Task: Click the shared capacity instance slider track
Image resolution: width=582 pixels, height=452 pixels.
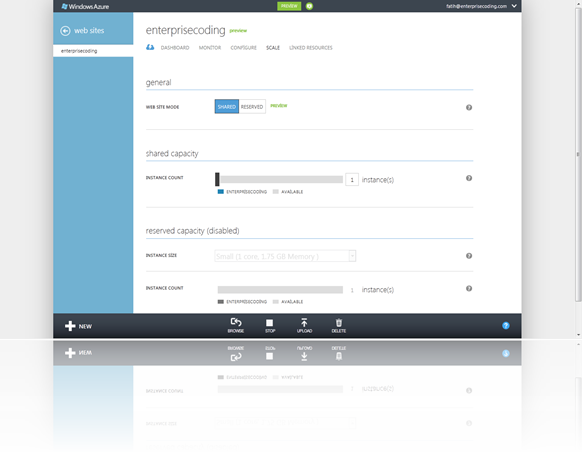Action: [x=281, y=180]
